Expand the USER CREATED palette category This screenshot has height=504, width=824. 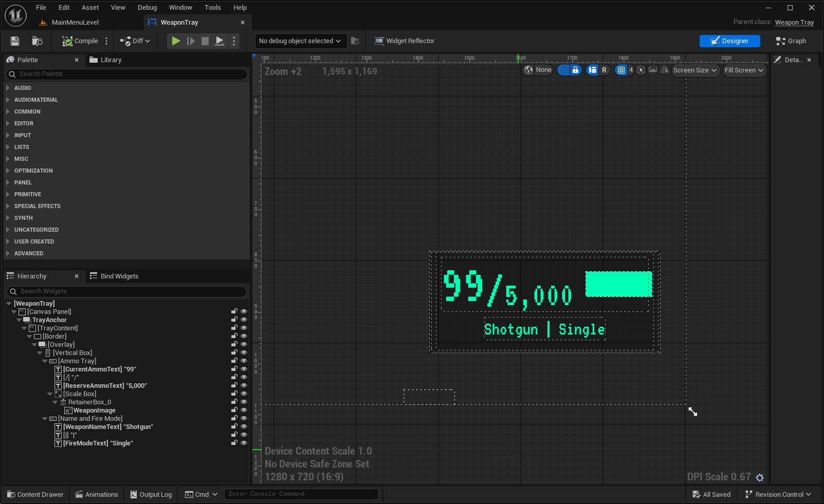(8, 241)
